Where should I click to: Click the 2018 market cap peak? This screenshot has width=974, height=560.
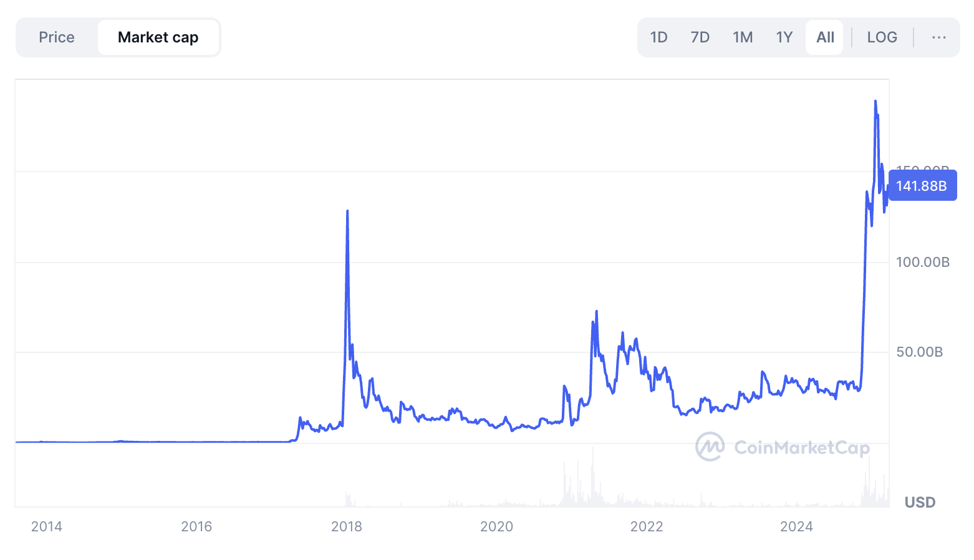[347, 211]
